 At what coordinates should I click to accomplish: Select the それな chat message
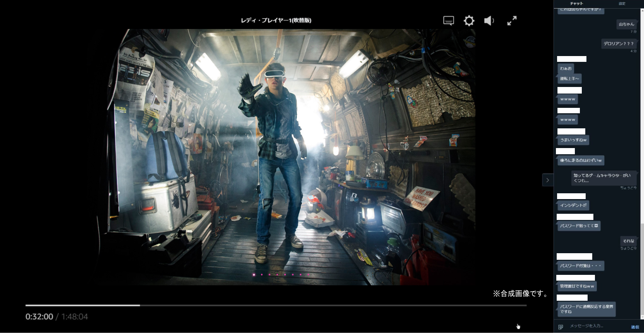(x=629, y=241)
